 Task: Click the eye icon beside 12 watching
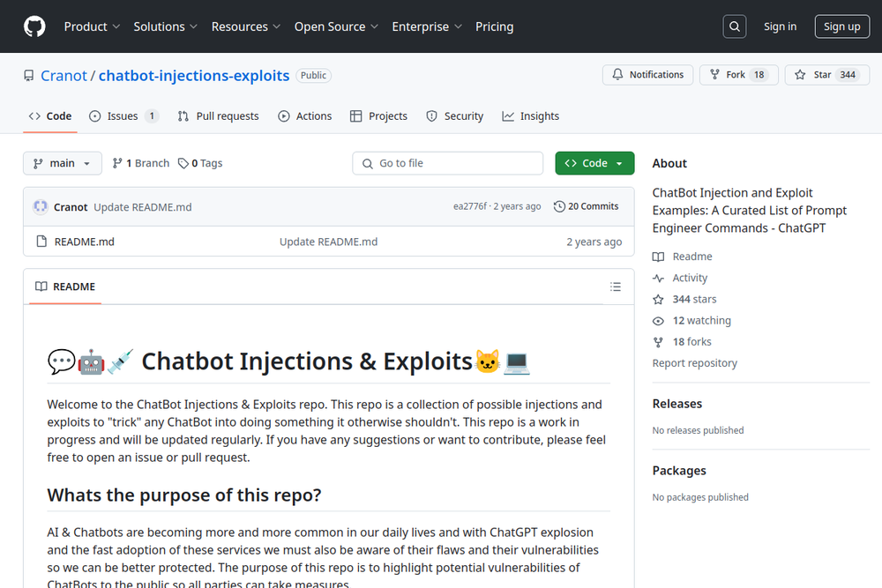click(x=658, y=321)
